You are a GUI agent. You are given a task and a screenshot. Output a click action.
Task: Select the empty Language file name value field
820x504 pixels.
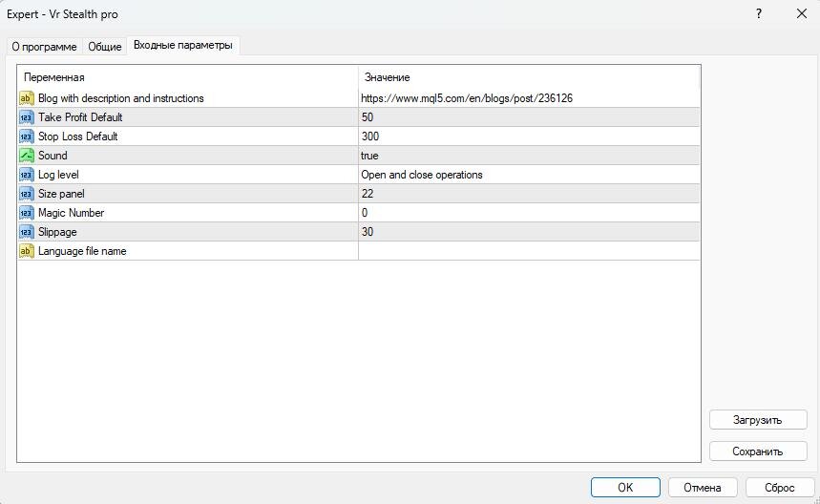(529, 251)
